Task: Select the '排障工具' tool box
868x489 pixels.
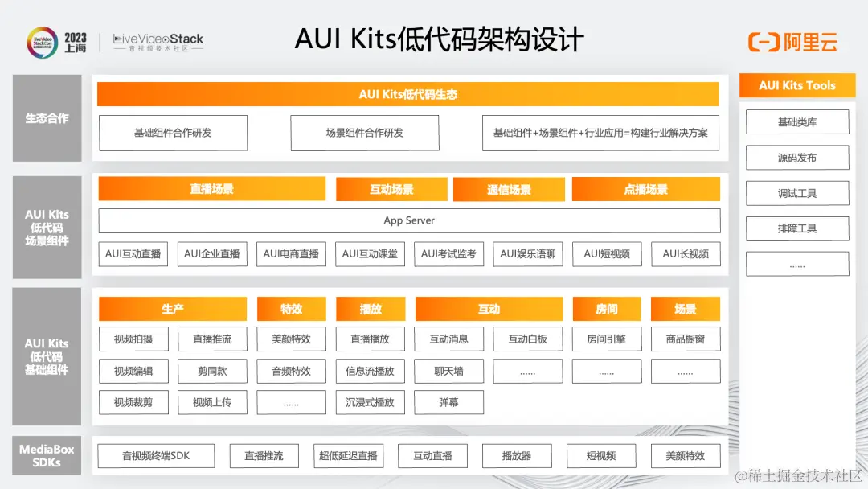Action: coord(797,228)
